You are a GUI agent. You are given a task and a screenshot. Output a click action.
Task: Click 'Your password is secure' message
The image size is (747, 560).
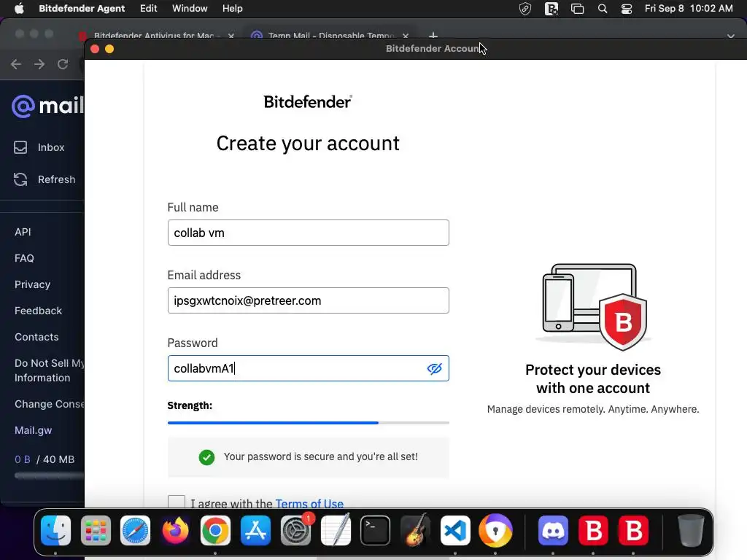[321, 456]
